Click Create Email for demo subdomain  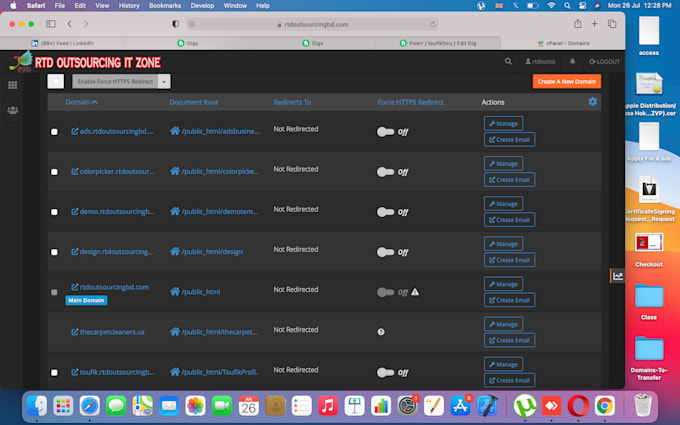[509, 220]
